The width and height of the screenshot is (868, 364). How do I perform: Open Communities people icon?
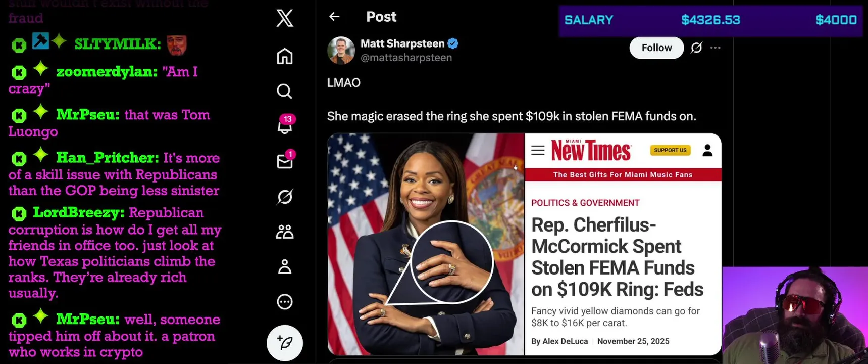coord(285,232)
